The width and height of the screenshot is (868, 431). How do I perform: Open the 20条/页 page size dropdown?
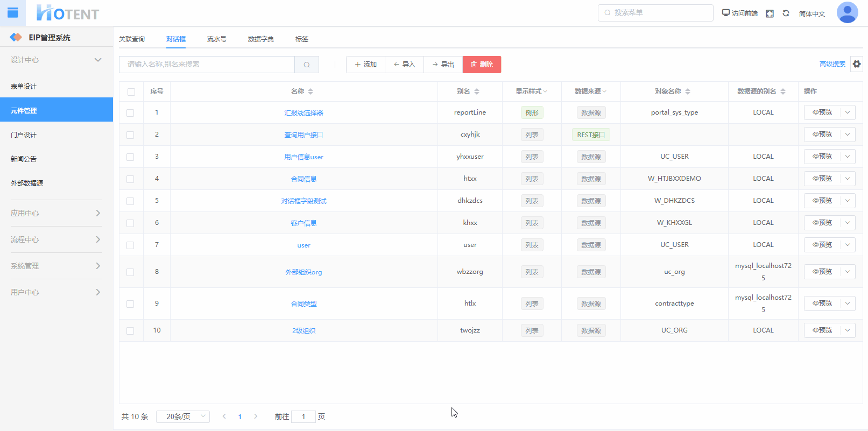pyautogui.click(x=183, y=416)
